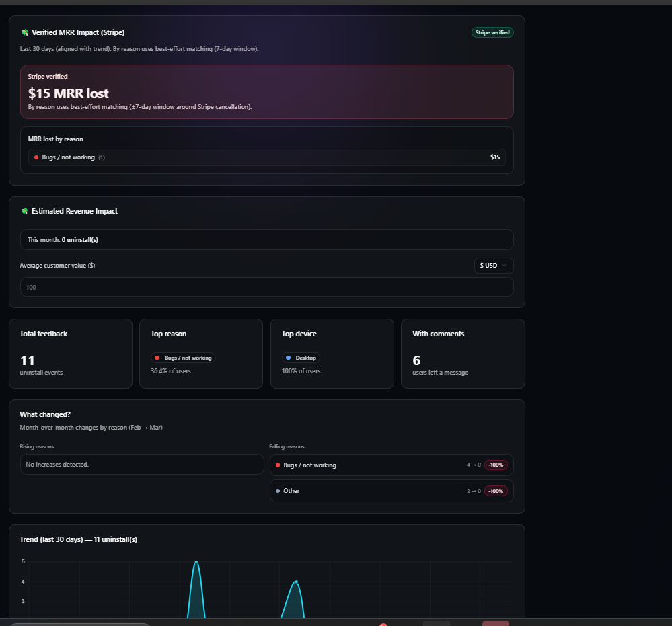Viewport: 672px width, 626px height.
Task: Click the Bugs / not working pill under Top reason
Action: coord(182,357)
